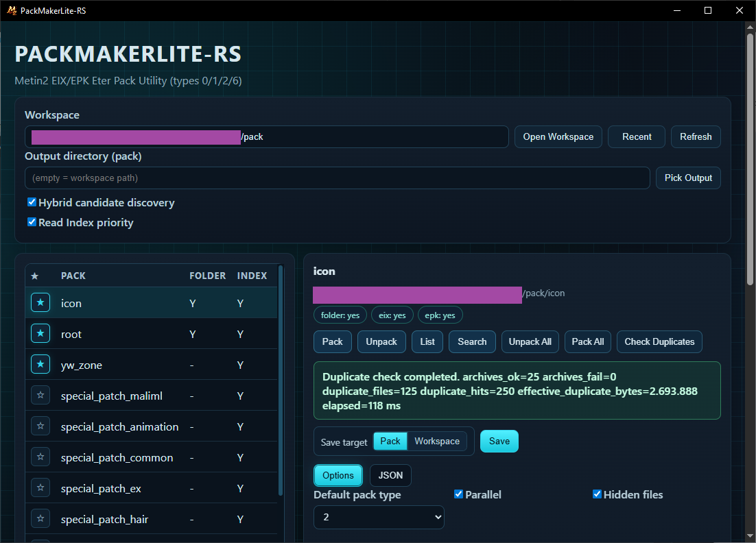Click Unpack All button
Image resolution: width=756 pixels, height=543 pixels.
pos(530,341)
